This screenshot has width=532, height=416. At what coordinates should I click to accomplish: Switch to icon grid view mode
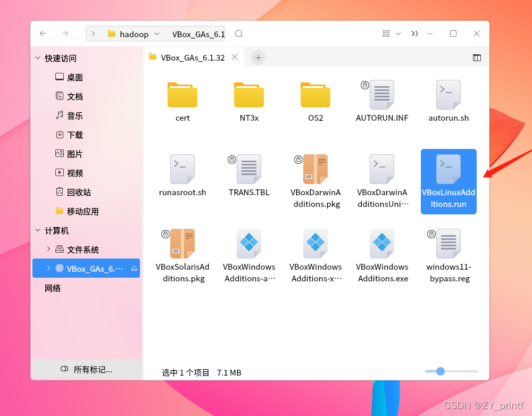[386, 34]
